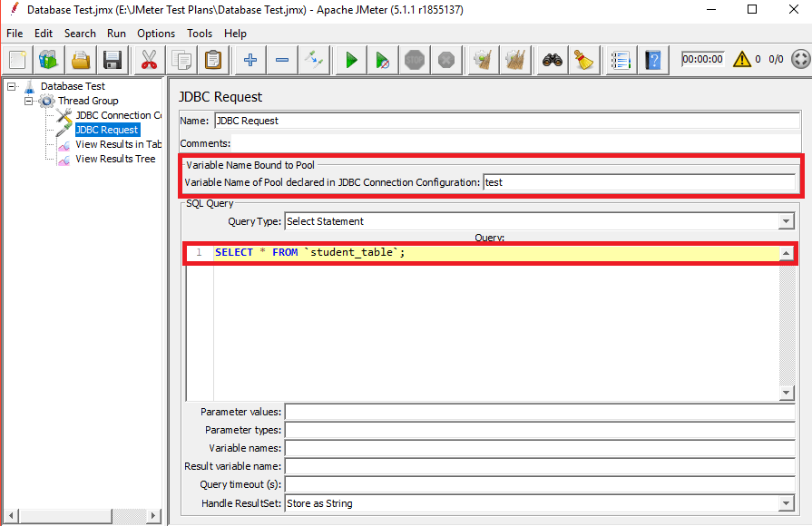812x526 pixels.
Task: Click the Shutdown test icon
Action: click(445, 60)
